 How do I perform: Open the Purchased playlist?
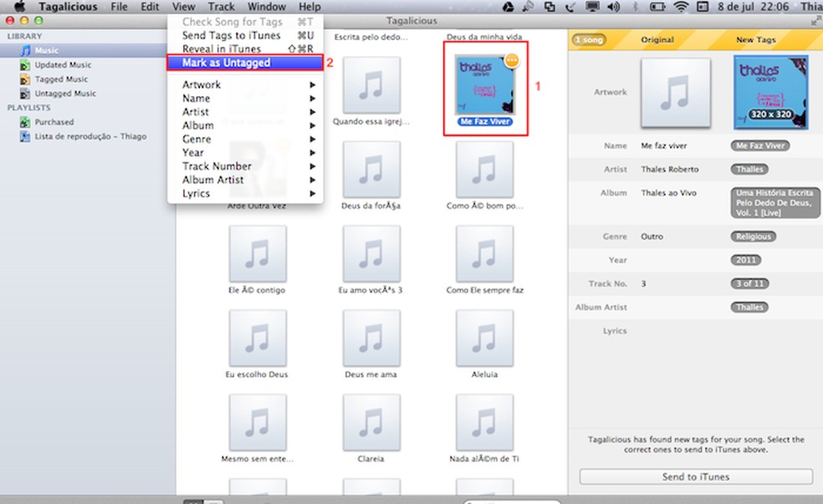click(x=54, y=122)
